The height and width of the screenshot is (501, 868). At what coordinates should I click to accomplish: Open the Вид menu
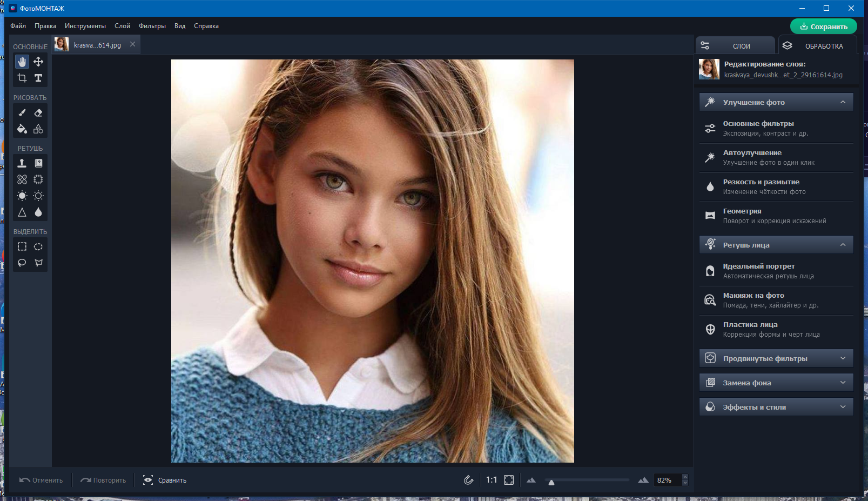[180, 26]
